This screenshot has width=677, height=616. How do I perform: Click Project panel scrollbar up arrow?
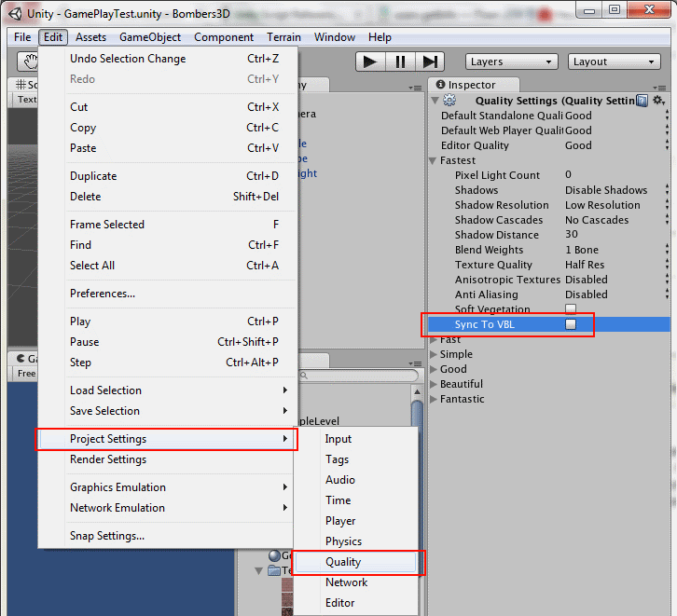(x=417, y=392)
